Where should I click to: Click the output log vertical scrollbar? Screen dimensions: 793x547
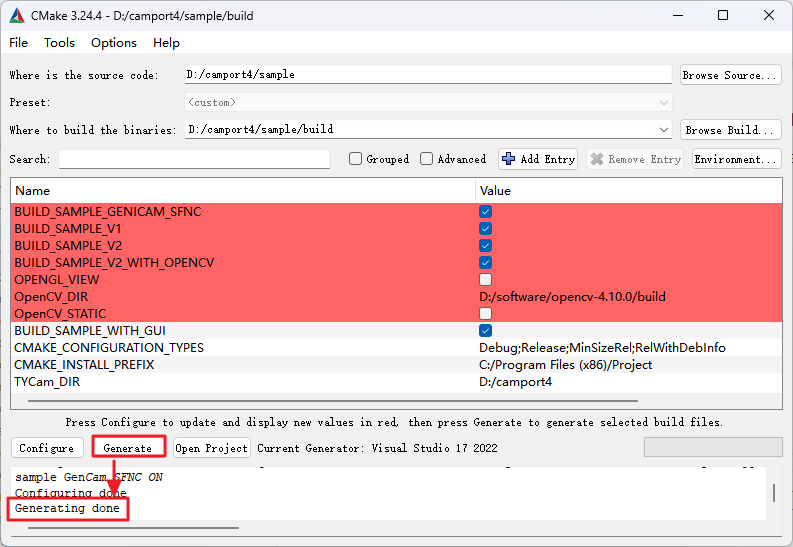point(772,493)
